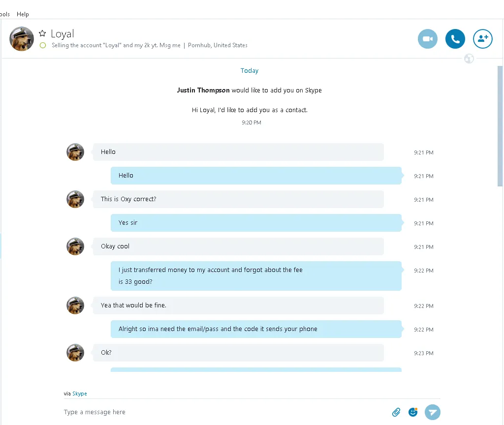The height and width of the screenshot is (425, 504).
Task: Click the "Yes sir" message bubble
Action: (256, 223)
